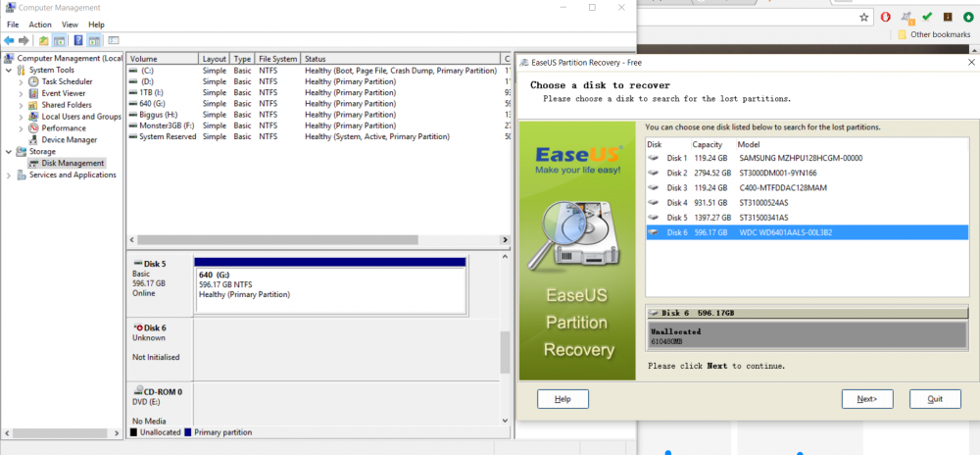Sort by the Volume column header
980x455 pixels.
162,59
